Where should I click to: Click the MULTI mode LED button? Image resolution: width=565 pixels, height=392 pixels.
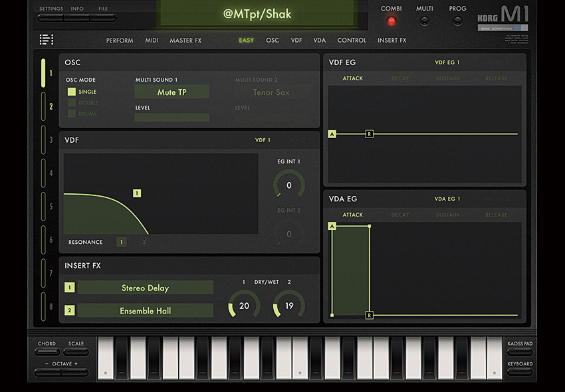424,21
